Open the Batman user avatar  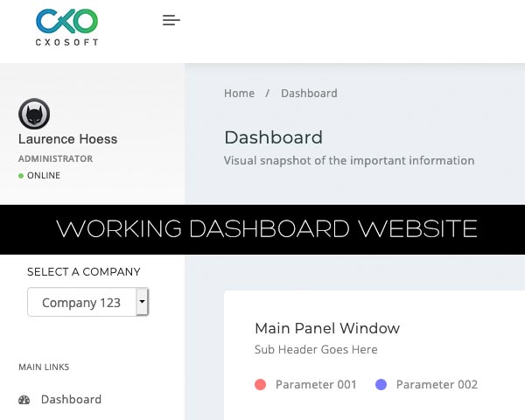[34, 114]
